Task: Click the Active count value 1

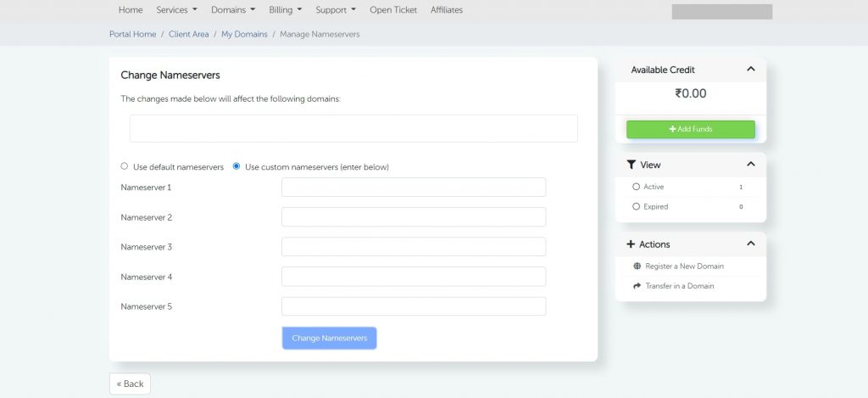Action: point(741,188)
